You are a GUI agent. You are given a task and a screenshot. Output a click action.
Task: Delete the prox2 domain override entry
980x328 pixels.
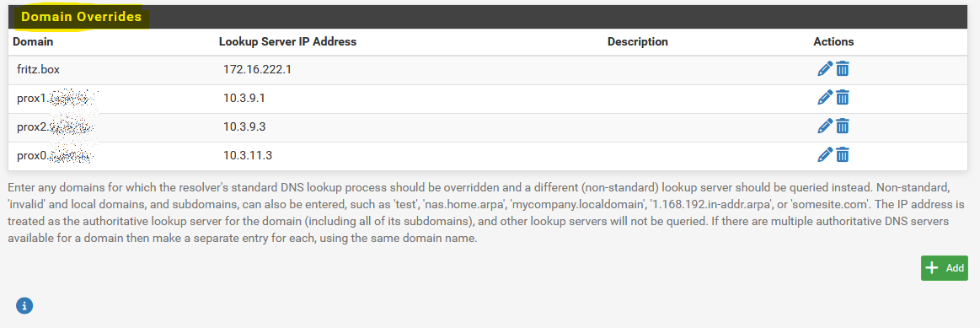pos(843,126)
